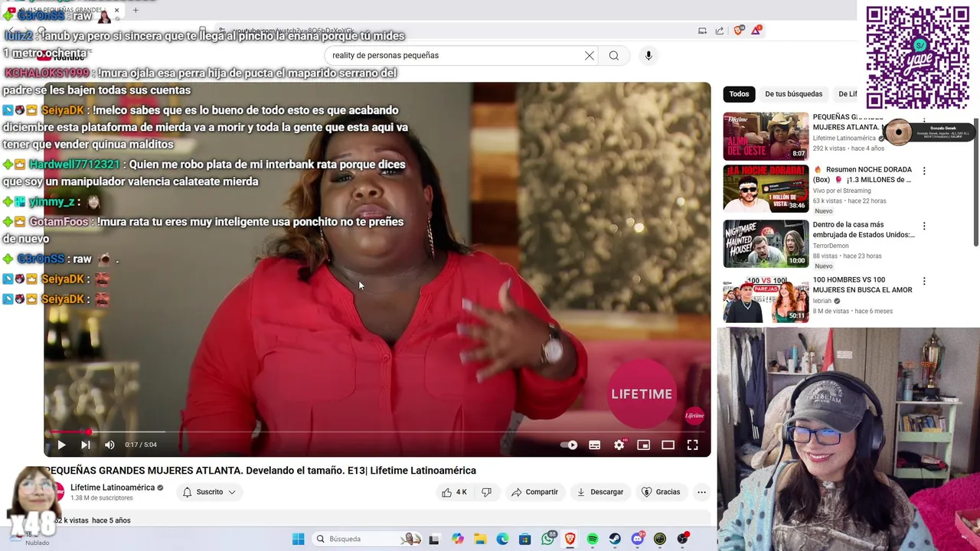Click the address bar share icon
The width and height of the screenshot is (980, 551).
tap(720, 31)
